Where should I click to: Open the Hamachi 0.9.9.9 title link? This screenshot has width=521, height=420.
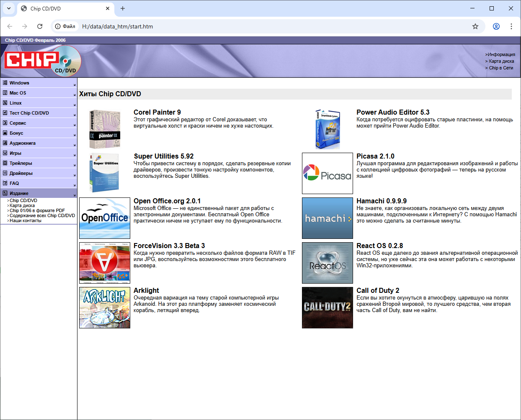pyautogui.click(x=382, y=201)
